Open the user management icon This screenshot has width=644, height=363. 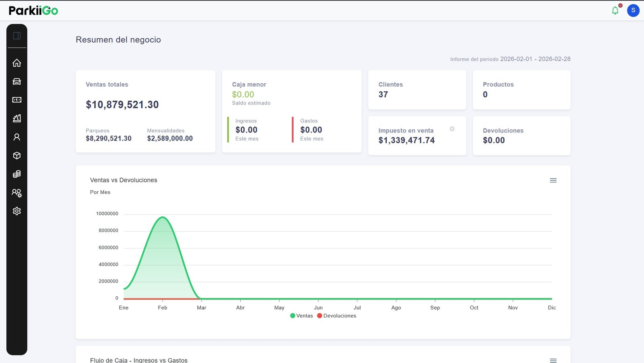pos(17,193)
